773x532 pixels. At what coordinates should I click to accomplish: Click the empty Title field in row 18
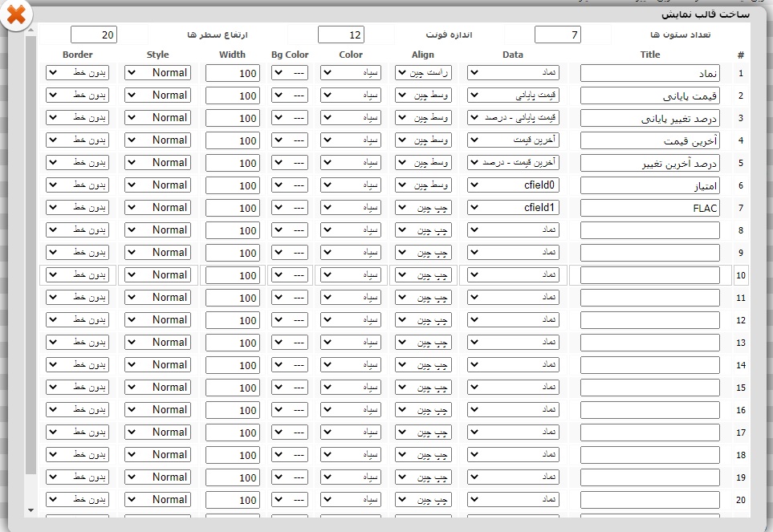pyautogui.click(x=649, y=456)
